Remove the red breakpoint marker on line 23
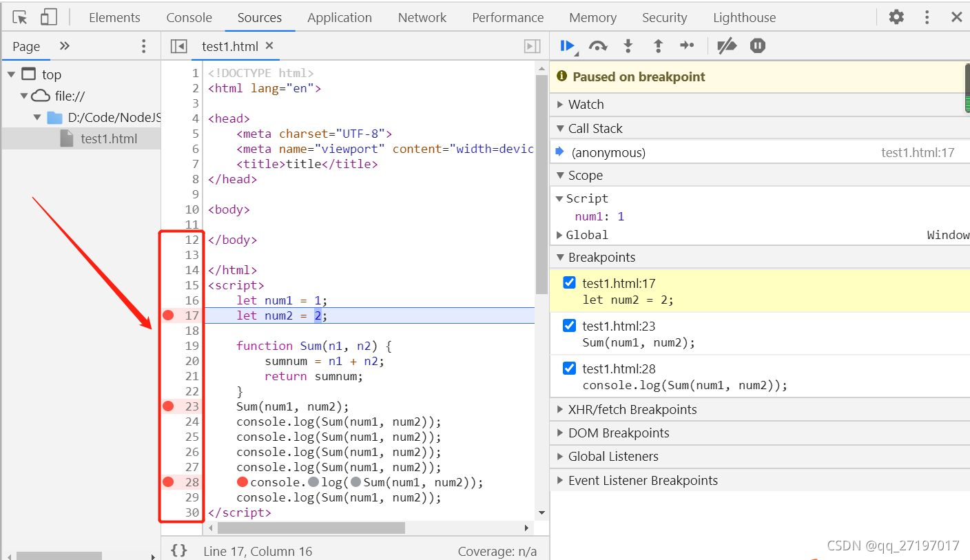 (168, 406)
